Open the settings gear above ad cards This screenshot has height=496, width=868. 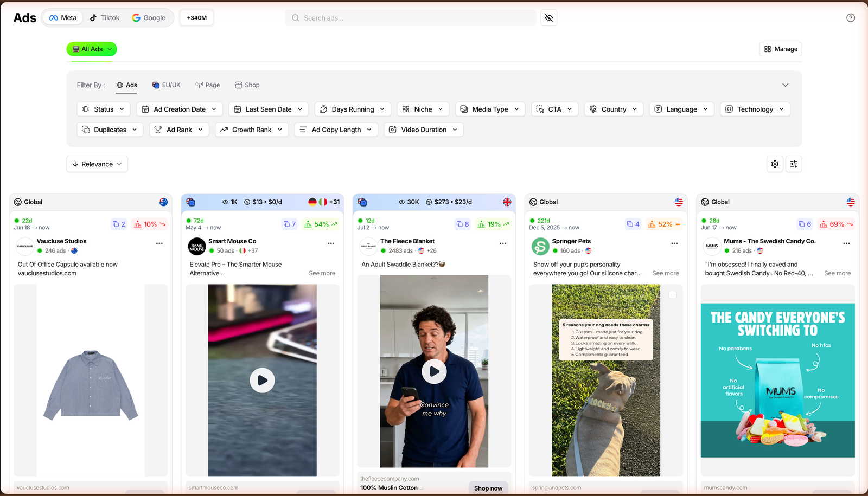[x=775, y=164]
